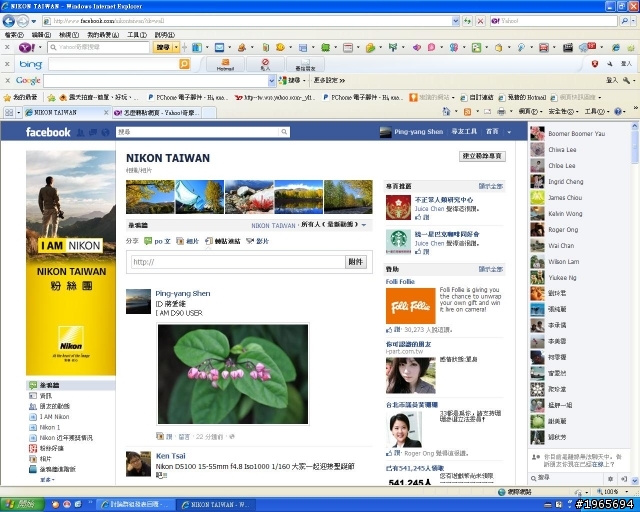Screen dimensions: 640x512
Task: Click the Google logo on the Google toolbar
Action: (28, 80)
